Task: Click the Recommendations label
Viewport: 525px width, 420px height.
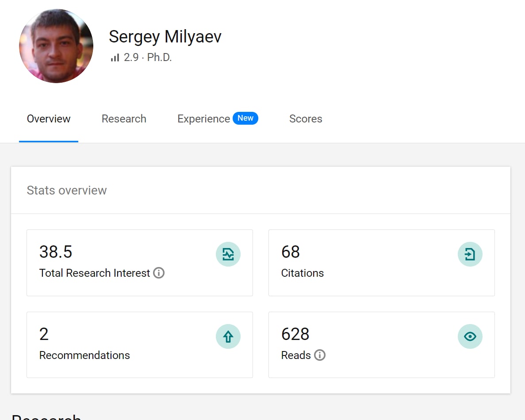Action: pos(84,355)
